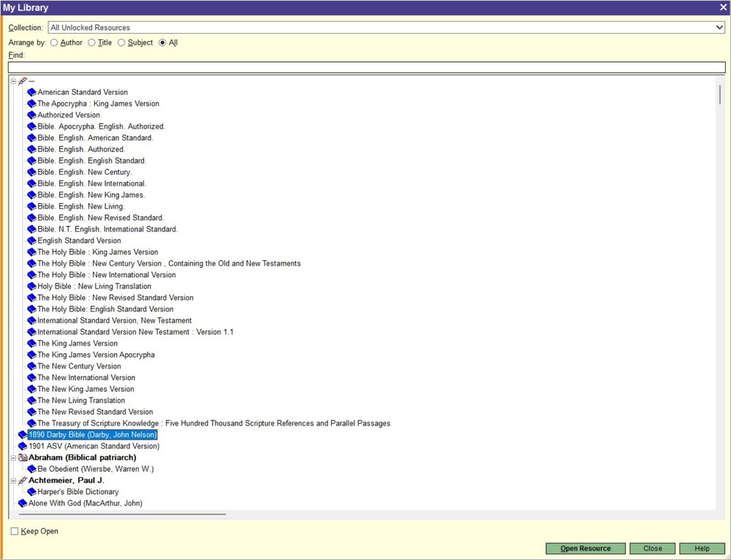Select Bible. English. New International.

tap(92, 183)
